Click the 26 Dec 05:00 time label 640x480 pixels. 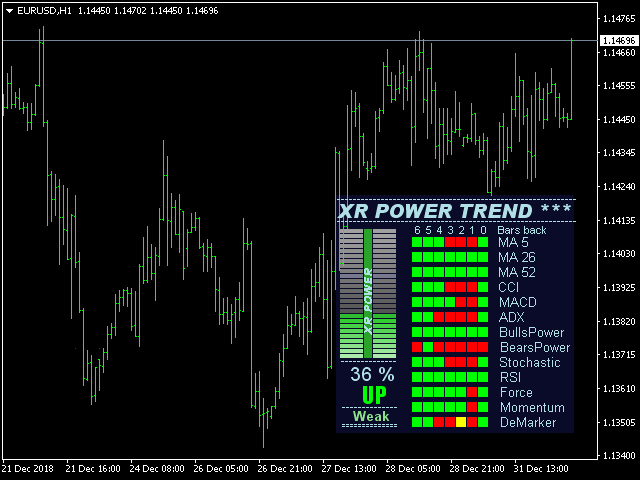221,469
